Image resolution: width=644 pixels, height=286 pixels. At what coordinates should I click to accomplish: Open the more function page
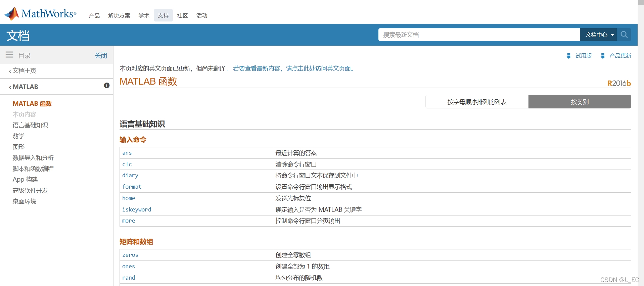(129, 221)
